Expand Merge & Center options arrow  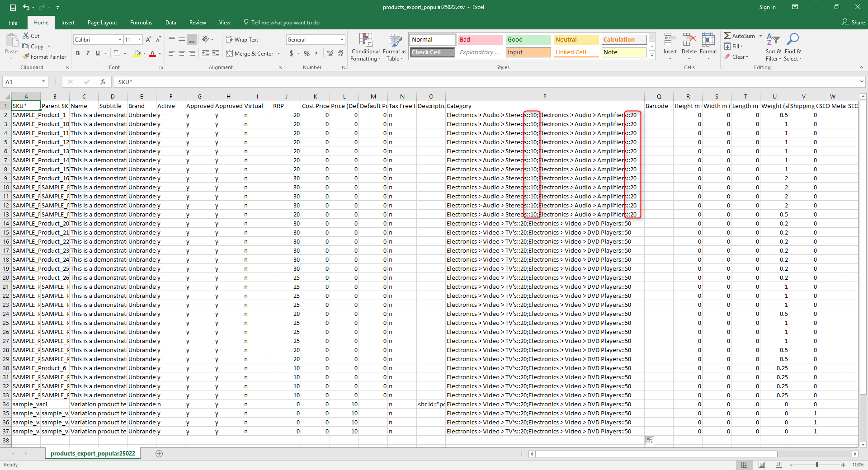tap(278, 53)
